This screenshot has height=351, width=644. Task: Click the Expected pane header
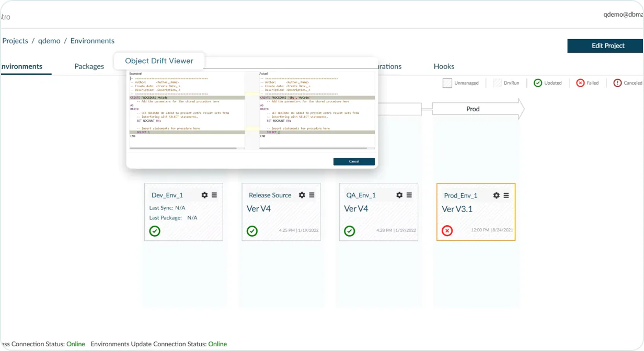click(x=135, y=74)
